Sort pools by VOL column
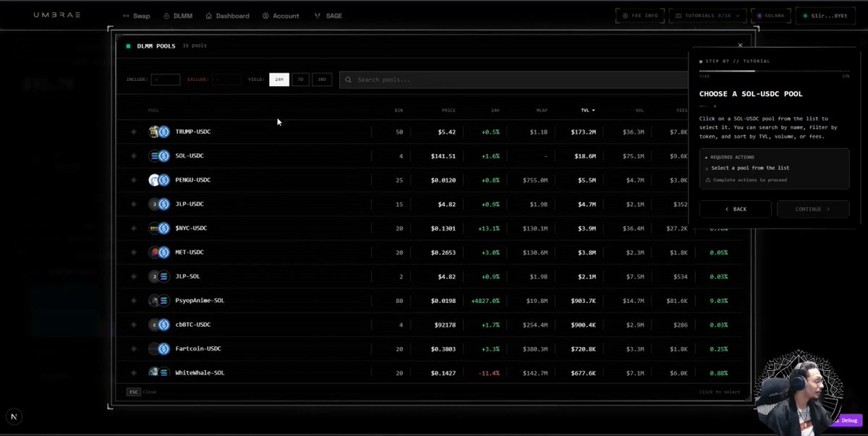The width and height of the screenshot is (868, 436). tap(639, 111)
